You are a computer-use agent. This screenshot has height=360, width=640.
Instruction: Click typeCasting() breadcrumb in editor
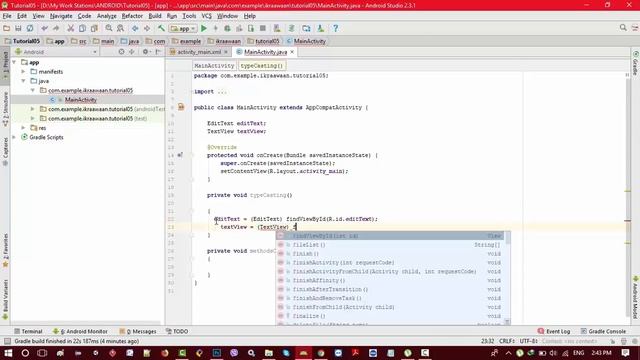point(261,66)
